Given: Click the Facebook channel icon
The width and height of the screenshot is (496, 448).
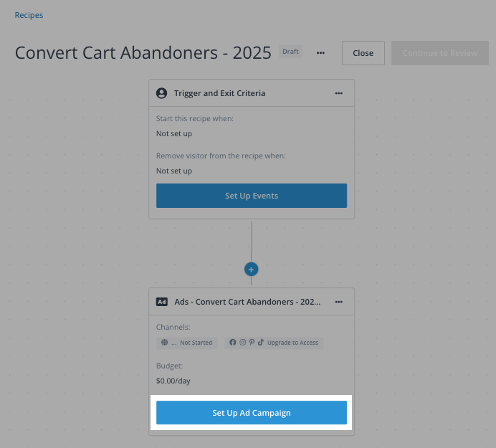Looking at the screenshot, I should [232, 343].
